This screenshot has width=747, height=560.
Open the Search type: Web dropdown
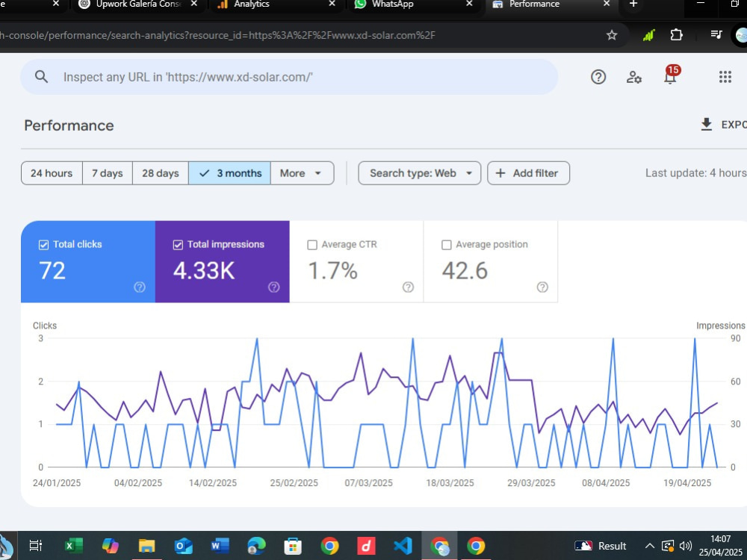[419, 173]
